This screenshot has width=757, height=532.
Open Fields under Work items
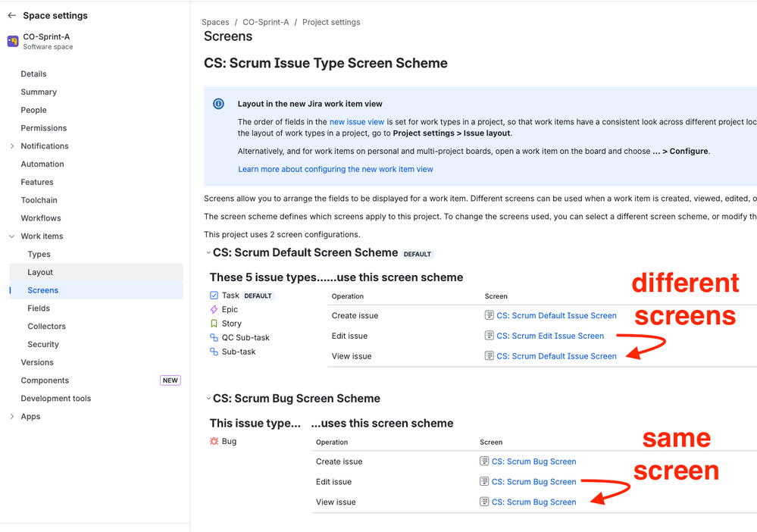coord(39,308)
